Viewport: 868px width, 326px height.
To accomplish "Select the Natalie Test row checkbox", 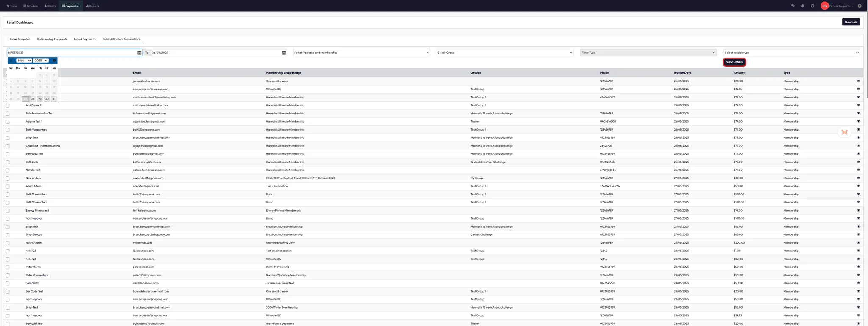I will click(8, 170).
